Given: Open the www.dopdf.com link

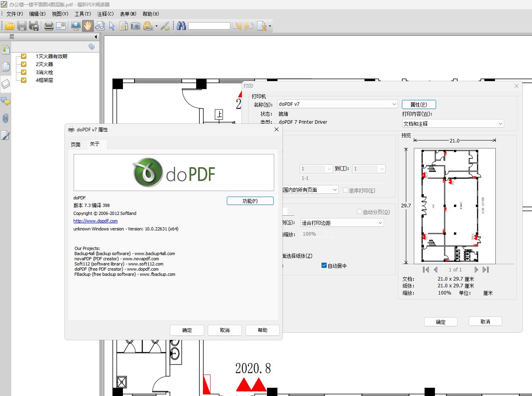Looking at the screenshot, I should (x=95, y=221).
